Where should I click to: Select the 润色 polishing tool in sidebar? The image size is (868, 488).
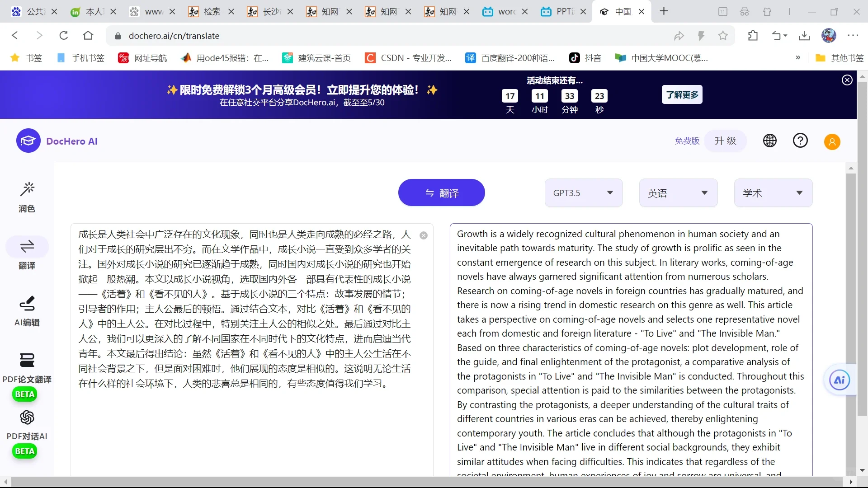click(27, 197)
